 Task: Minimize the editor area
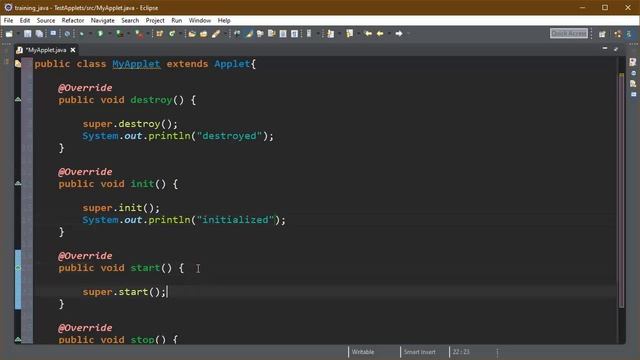(605, 49)
